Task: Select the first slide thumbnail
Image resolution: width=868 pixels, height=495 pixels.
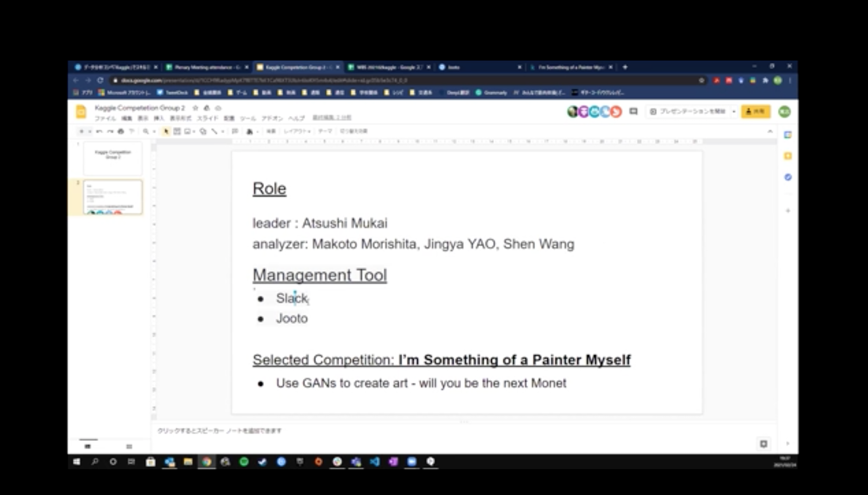Action: [113, 158]
